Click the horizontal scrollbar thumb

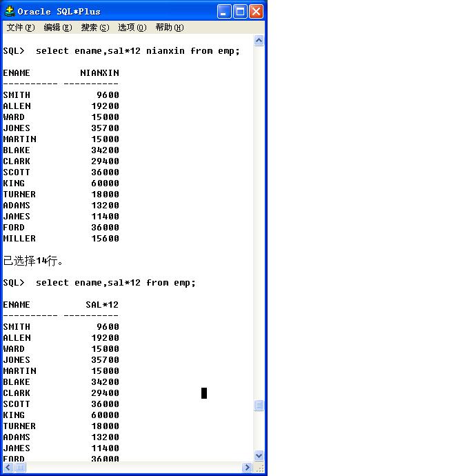pos(20,467)
